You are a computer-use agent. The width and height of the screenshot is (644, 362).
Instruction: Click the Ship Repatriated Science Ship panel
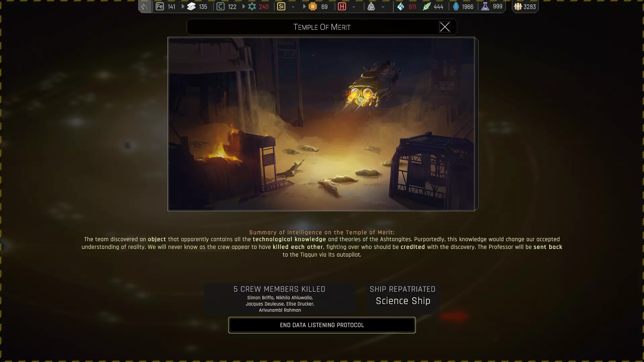[x=402, y=296]
